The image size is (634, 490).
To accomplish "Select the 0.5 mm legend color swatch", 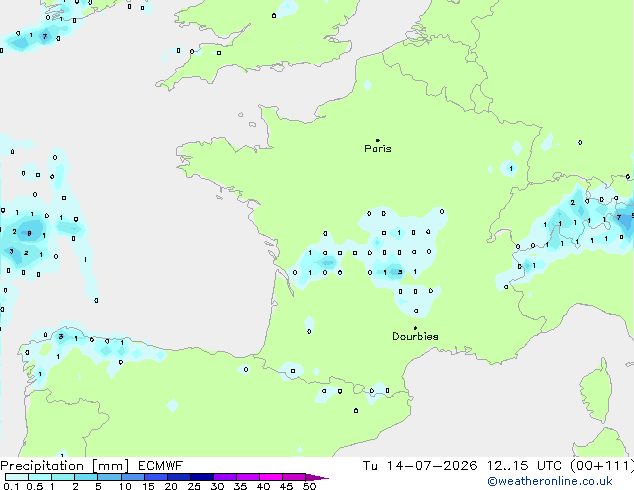I will (40, 477).
